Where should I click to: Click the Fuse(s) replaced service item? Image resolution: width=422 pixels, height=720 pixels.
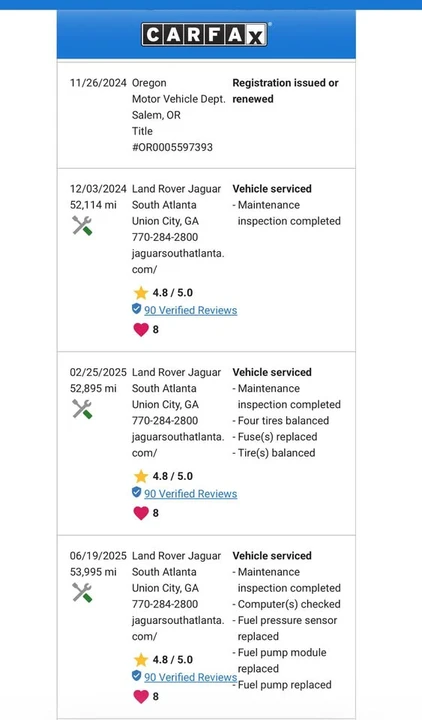pos(275,437)
